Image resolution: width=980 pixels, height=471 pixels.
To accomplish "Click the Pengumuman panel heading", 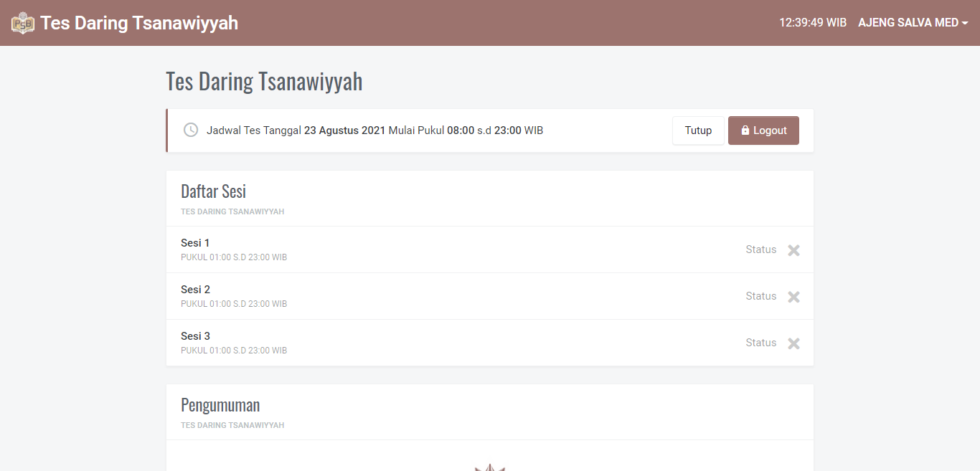I will tap(220, 405).
